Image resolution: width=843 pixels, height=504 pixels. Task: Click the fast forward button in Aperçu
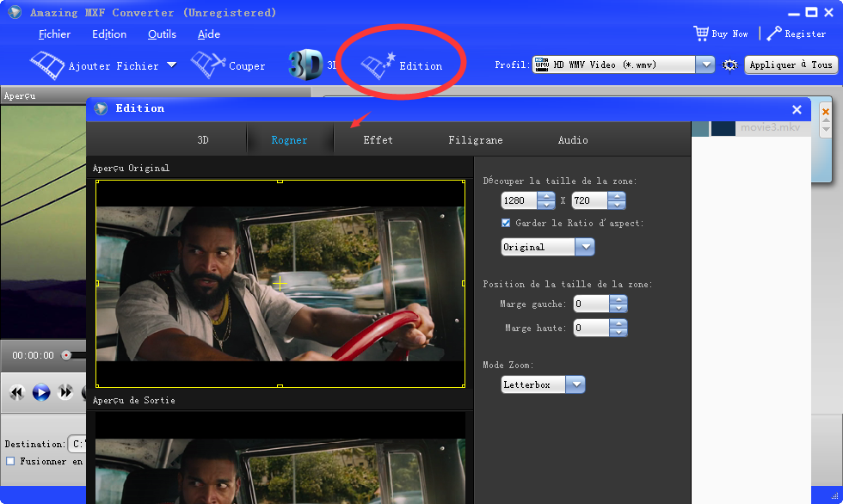(x=65, y=392)
